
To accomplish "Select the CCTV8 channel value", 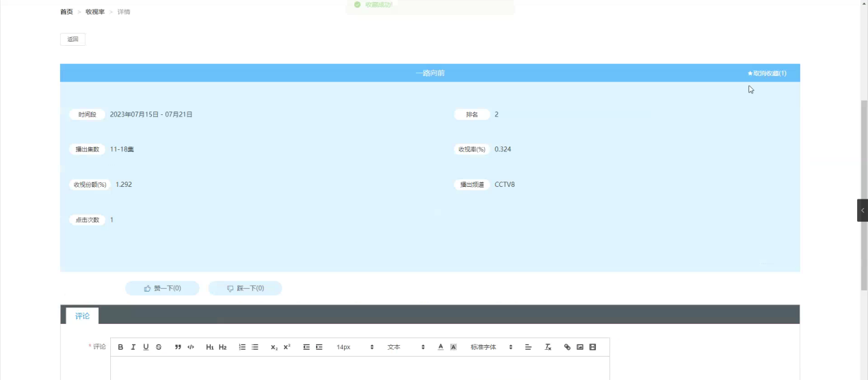I will coord(505,185).
